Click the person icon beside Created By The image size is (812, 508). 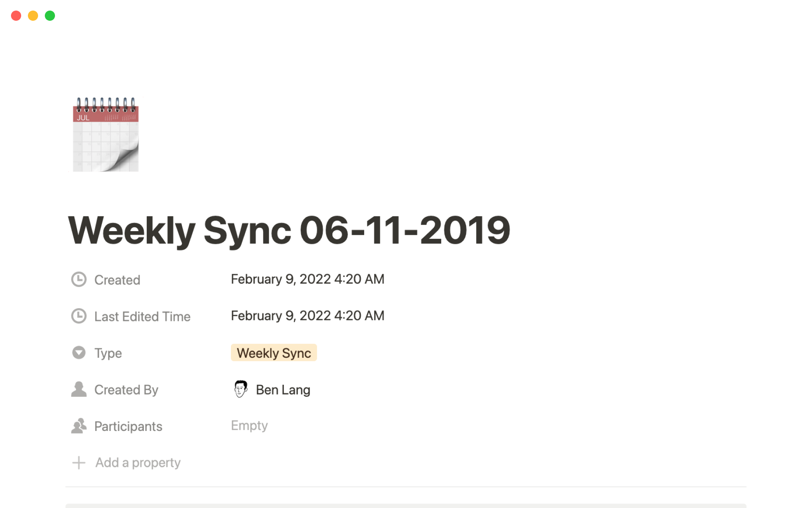[x=79, y=389]
